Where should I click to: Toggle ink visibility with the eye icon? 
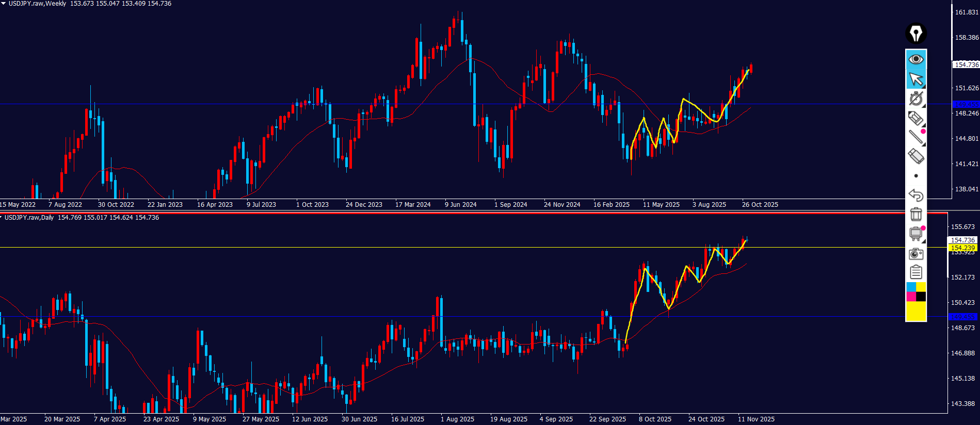(916, 59)
